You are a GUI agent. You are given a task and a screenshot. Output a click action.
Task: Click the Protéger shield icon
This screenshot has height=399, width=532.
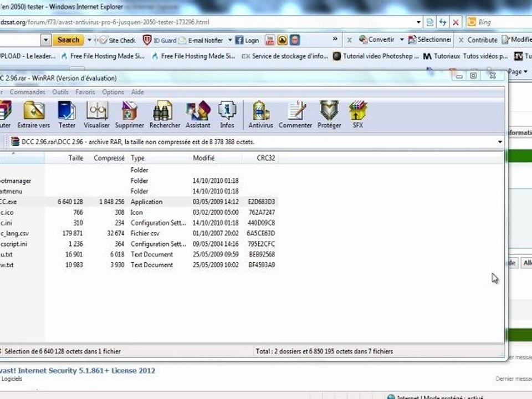pos(329,114)
